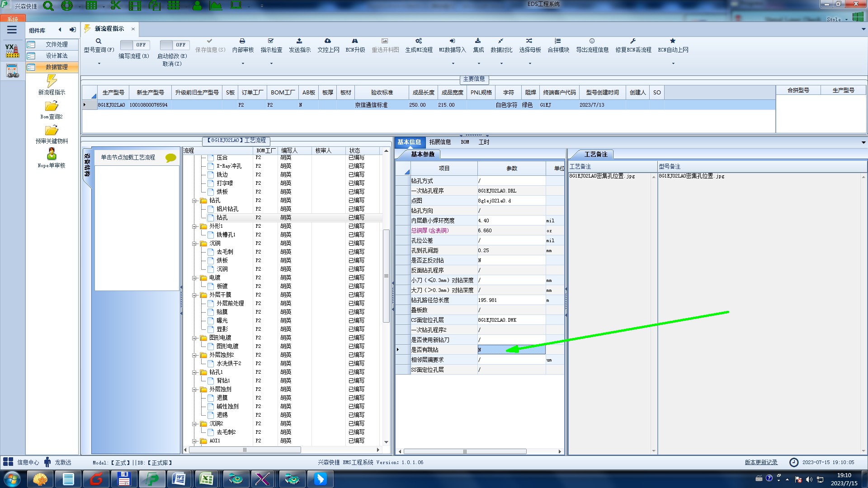The height and width of the screenshot is (488, 868).
Task: Open the 版本更新记录 link
Action: 761,462
